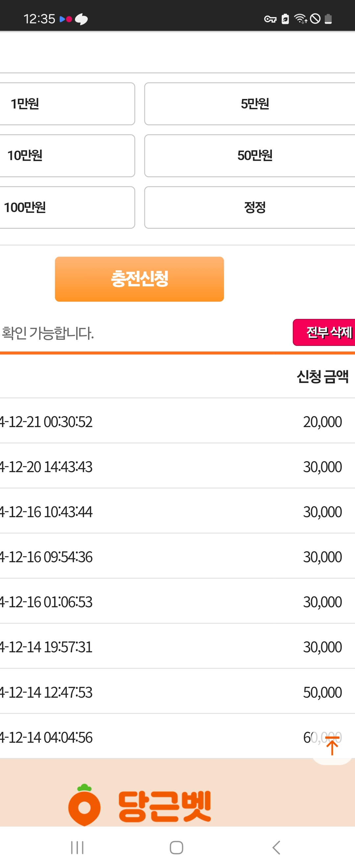Delete all history with 전부 삭제
This screenshot has width=355, height=868.
pos(324,332)
